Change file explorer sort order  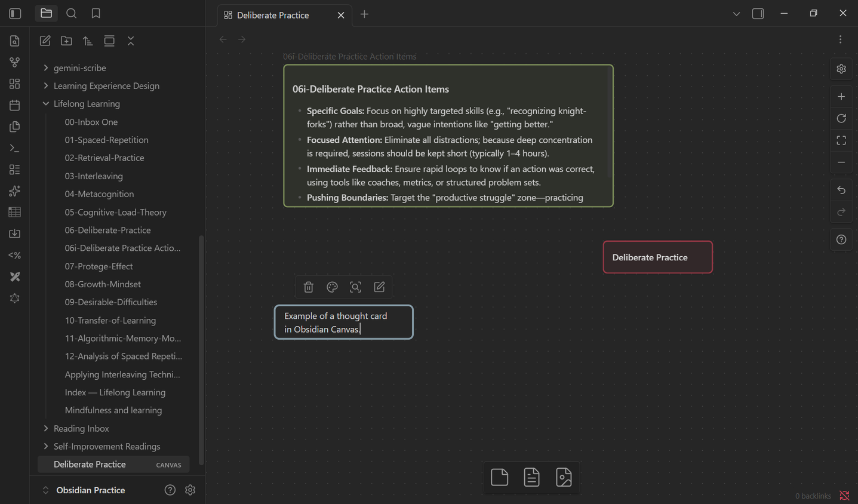coord(88,41)
